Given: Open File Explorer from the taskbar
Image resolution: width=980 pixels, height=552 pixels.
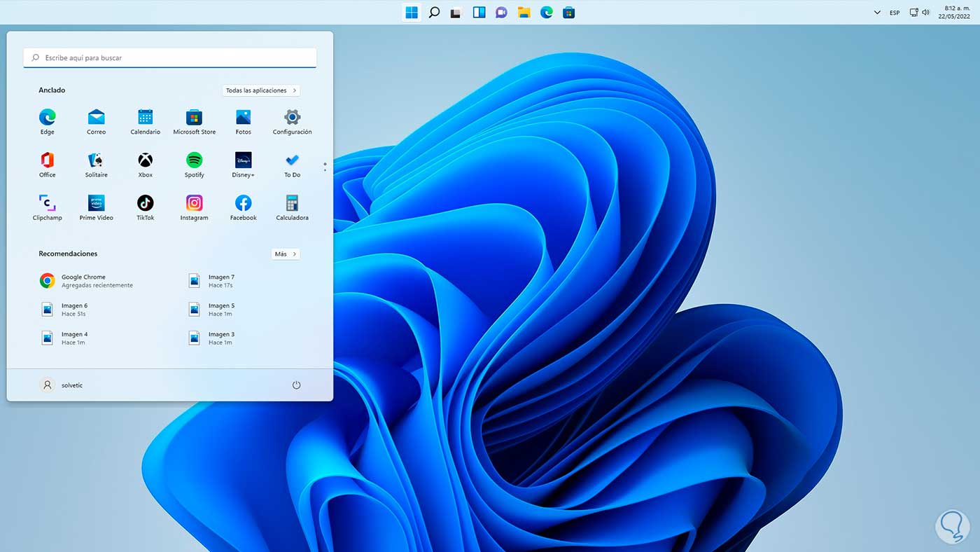Looking at the screenshot, I should (x=524, y=13).
